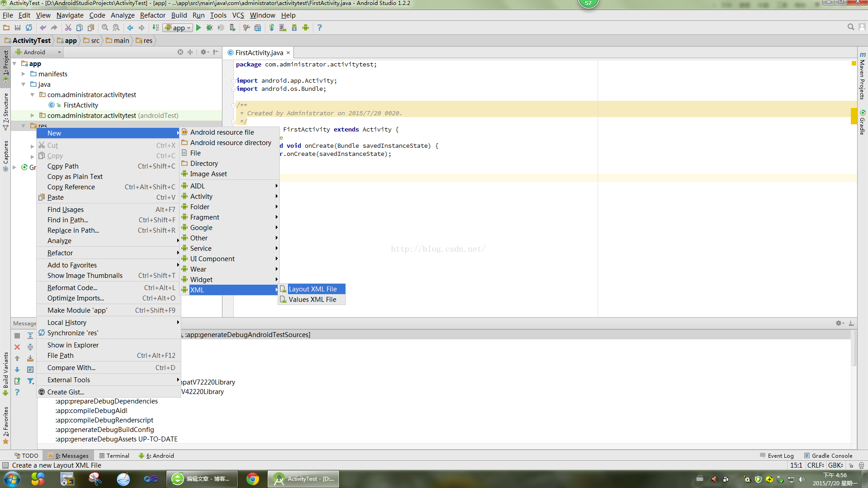This screenshot has width=868, height=488.
Task: Open Android Device Monitor icon
Action: (x=306, y=28)
